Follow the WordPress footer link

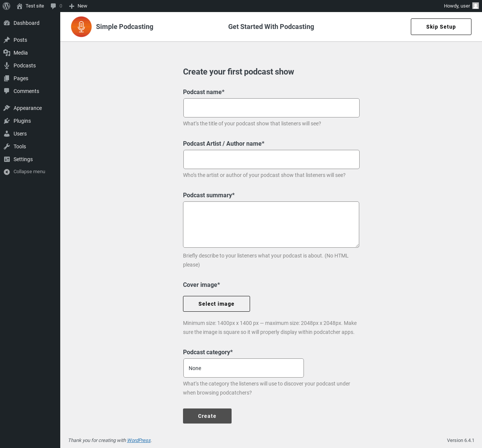[x=139, y=440]
